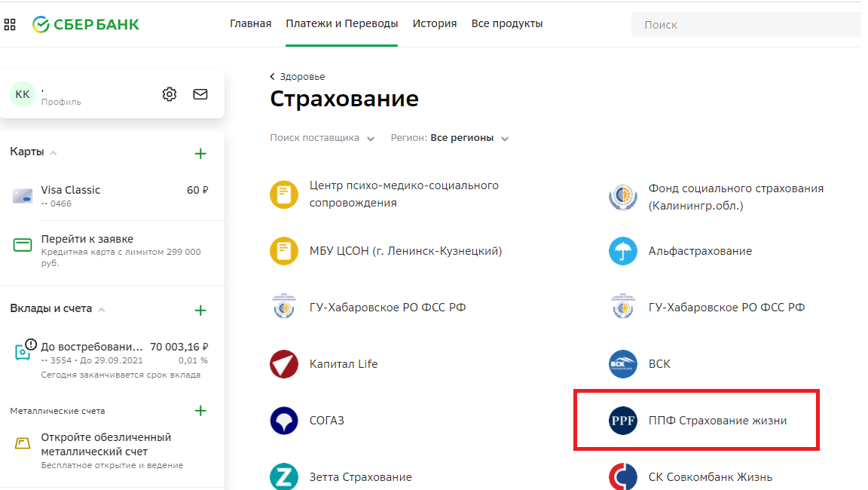Open the История tab
The image size is (868, 490).
(435, 24)
